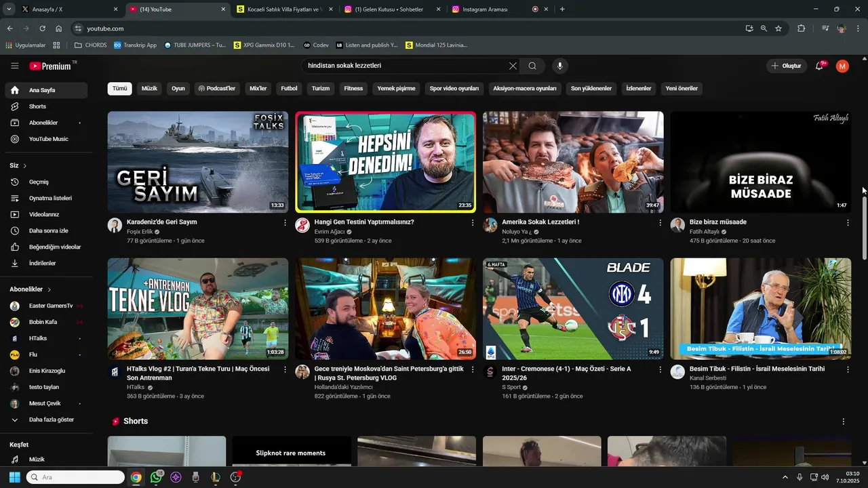Open a new browser tab

(x=562, y=9)
